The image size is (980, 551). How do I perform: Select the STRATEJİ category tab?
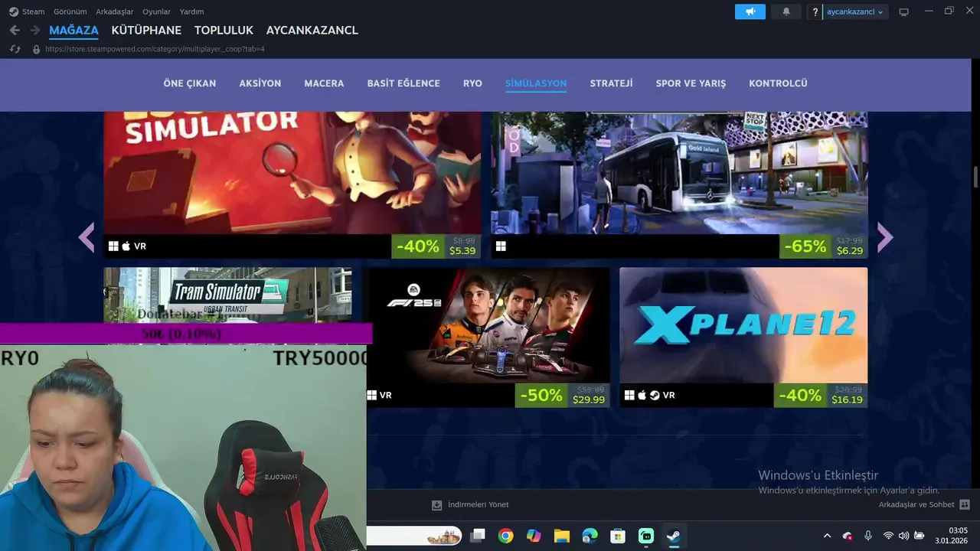(x=611, y=83)
